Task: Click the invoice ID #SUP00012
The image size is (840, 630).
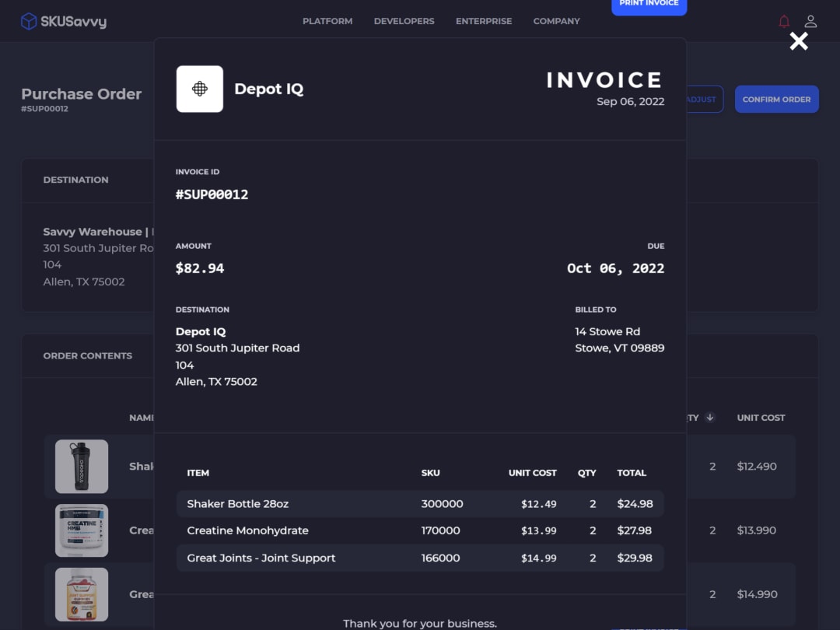Action: click(x=212, y=194)
